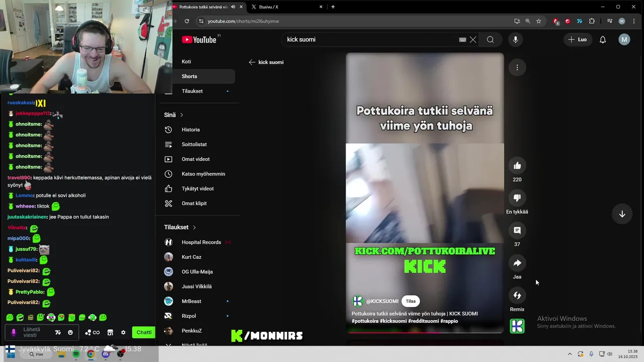This screenshot has width=644, height=362.
Task: Expand the Tilaukset subscriptions heading
Action: (x=180, y=227)
